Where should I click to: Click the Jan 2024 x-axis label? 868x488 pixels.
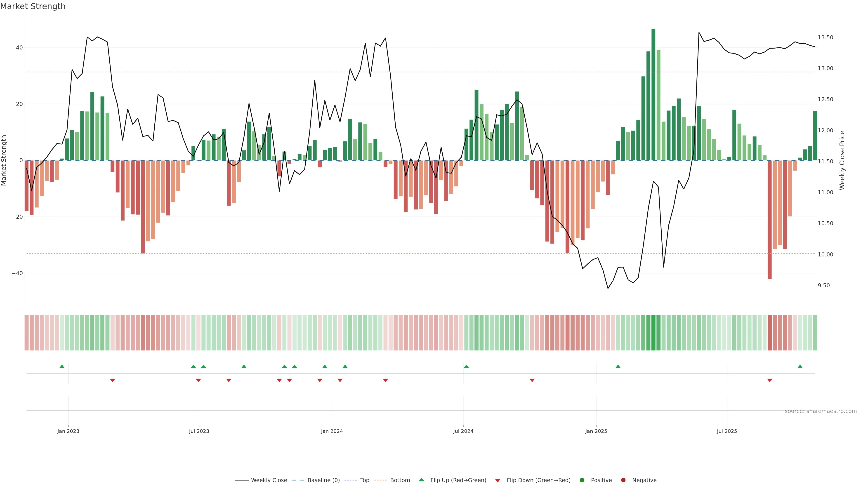pyautogui.click(x=332, y=431)
